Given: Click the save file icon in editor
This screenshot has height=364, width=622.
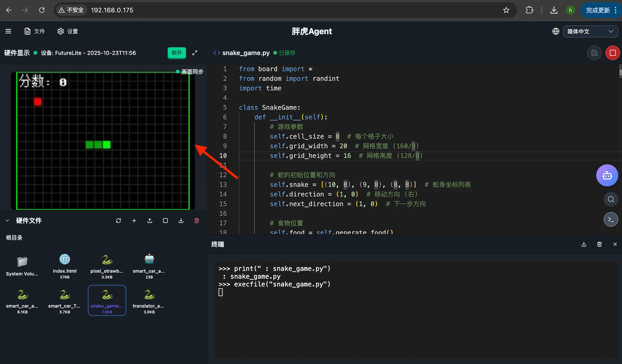Looking at the screenshot, I should point(594,53).
